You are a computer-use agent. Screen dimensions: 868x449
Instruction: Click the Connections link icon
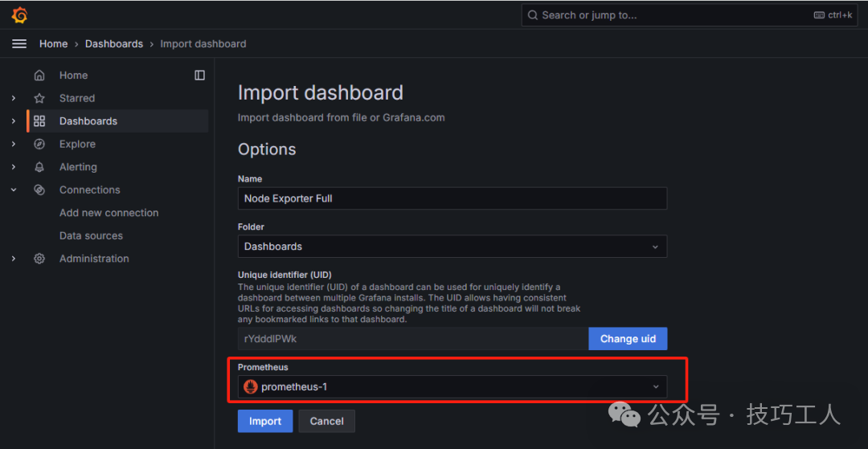click(x=39, y=190)
